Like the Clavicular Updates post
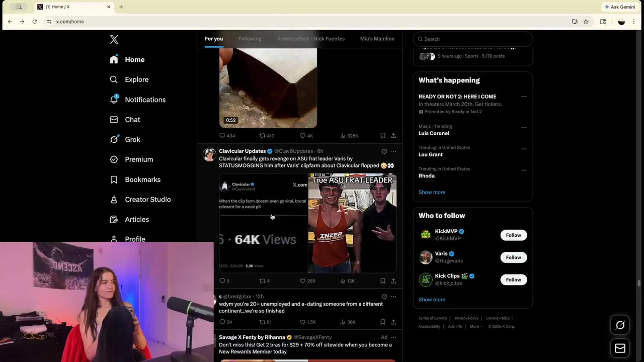644x362 pixels. (307, 281)
